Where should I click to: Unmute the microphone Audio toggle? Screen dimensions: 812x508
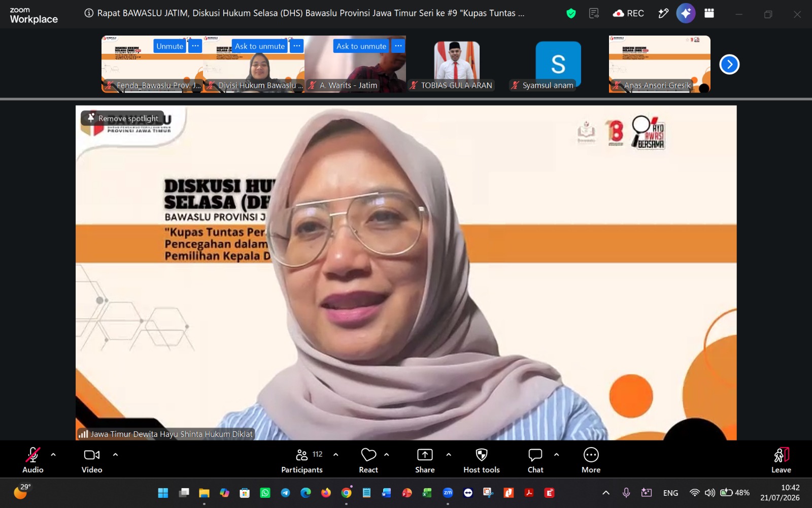coord(33,460)
